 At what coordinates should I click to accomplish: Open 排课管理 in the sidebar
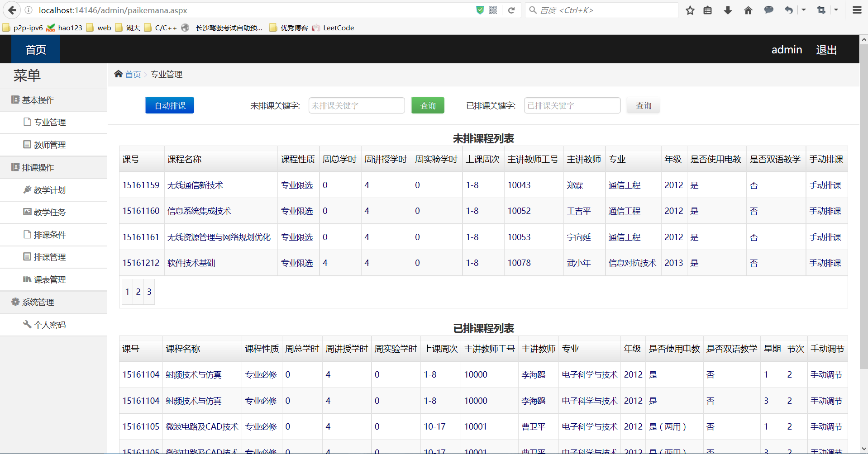[x=53, y=257]
